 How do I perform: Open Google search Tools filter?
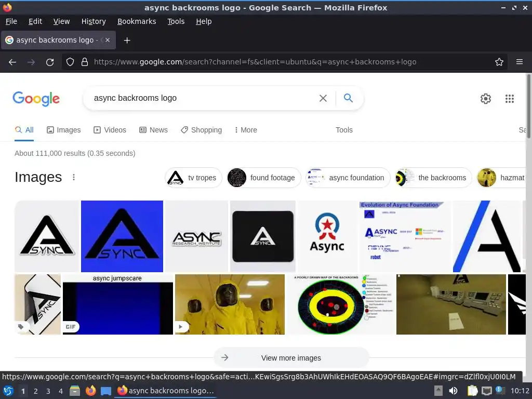[344, 130]
